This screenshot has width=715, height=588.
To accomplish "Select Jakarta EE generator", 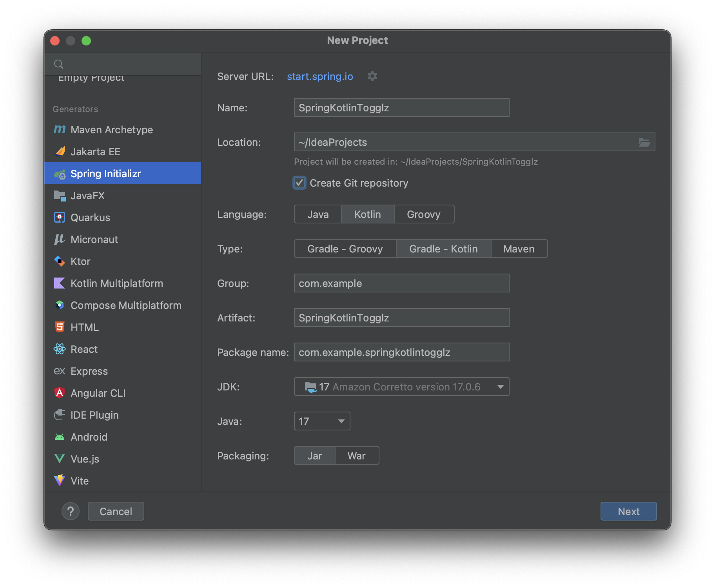I will 122,151.
